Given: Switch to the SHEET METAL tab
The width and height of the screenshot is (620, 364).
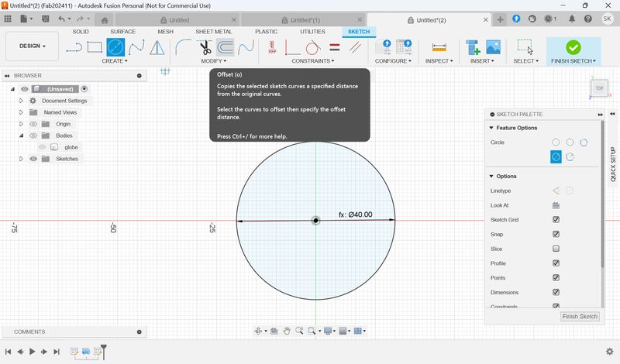Looking at the screenshot, I should pos(214,32).
